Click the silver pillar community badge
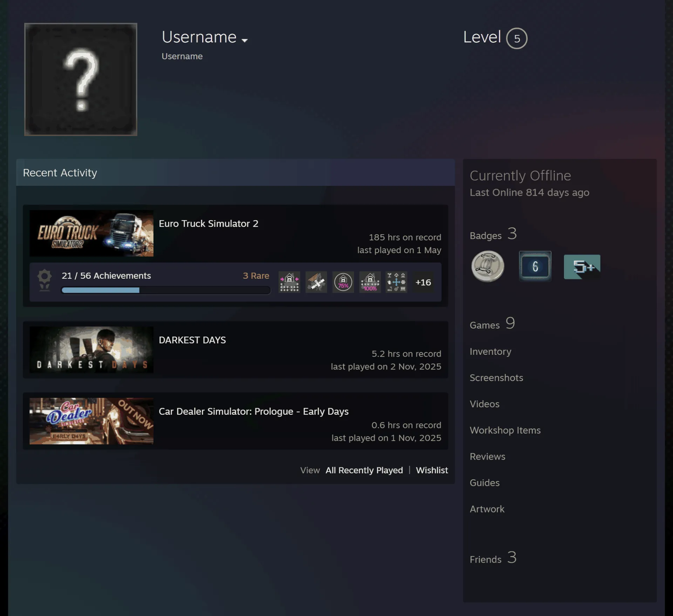The image size is (673, 616). pyautogui.click(x=488, y=266)
